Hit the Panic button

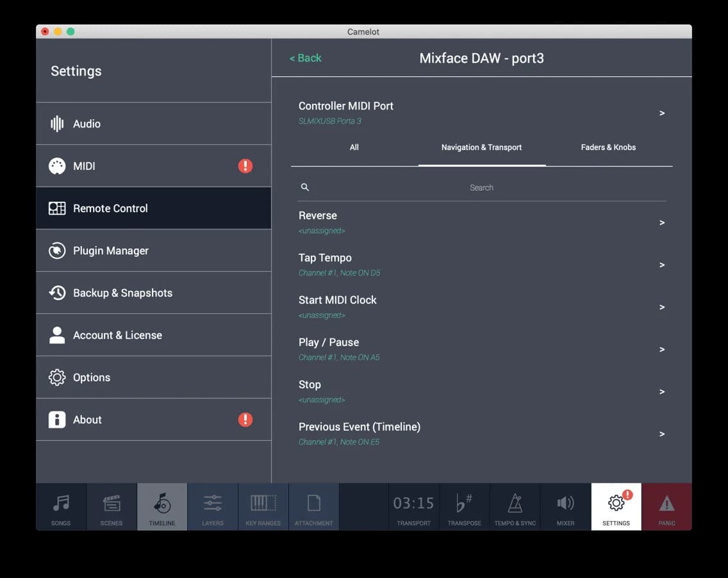666,506
